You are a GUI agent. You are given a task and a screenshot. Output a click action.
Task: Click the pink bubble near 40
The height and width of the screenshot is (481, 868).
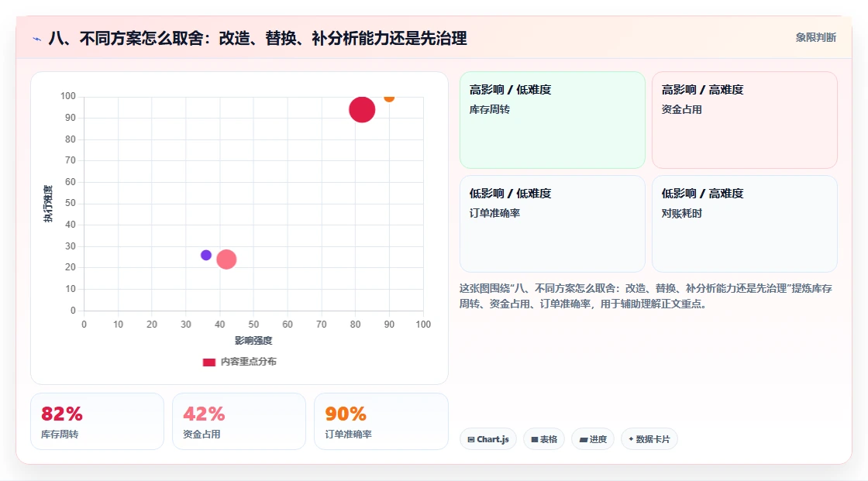point(226,259)
